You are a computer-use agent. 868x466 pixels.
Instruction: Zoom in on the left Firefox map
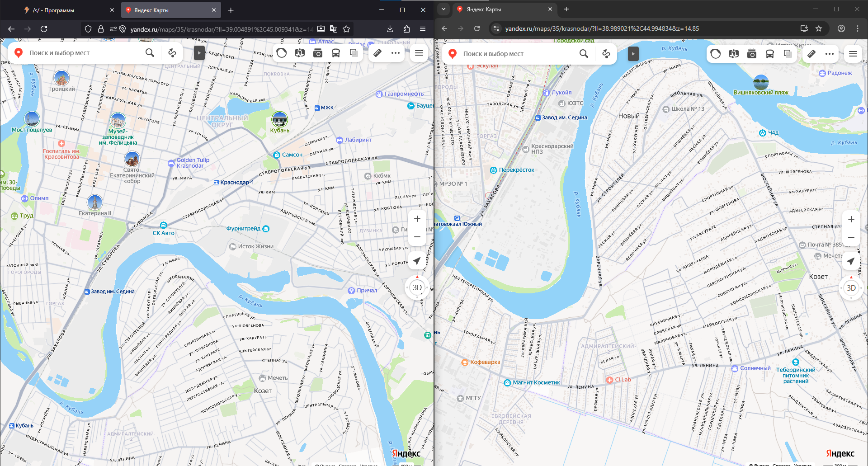point(417,219)
